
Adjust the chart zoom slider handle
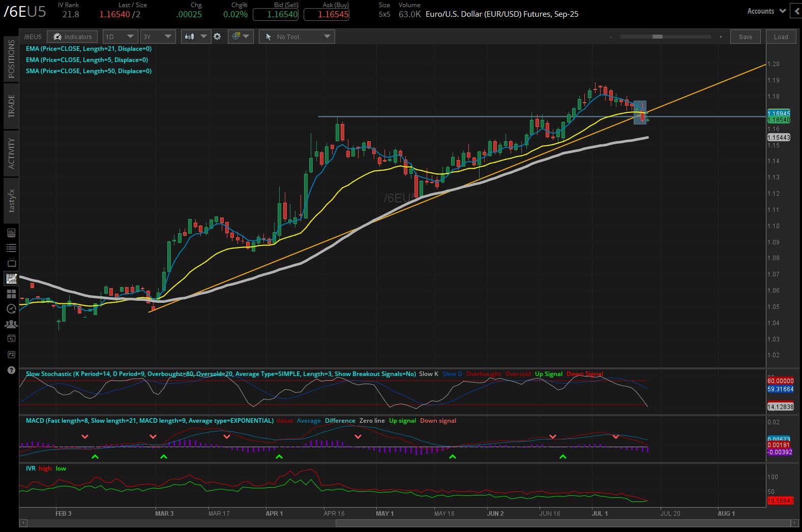click(x=657, y=37)
